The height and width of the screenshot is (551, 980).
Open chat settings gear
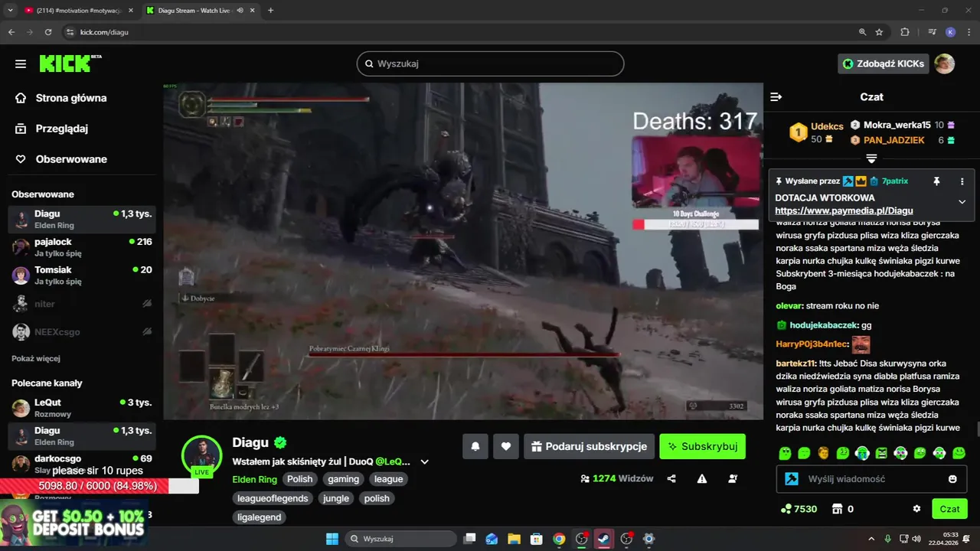(916, 509)
